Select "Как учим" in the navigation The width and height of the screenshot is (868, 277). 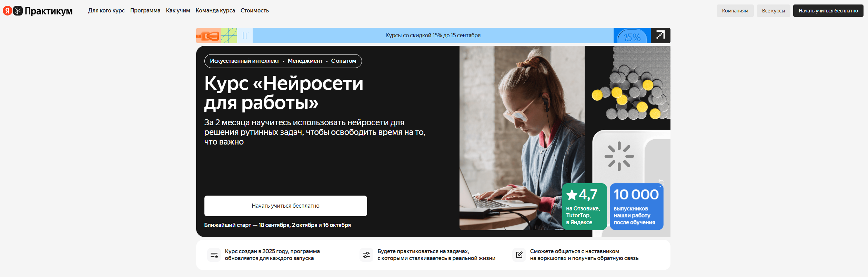(178, 11)
